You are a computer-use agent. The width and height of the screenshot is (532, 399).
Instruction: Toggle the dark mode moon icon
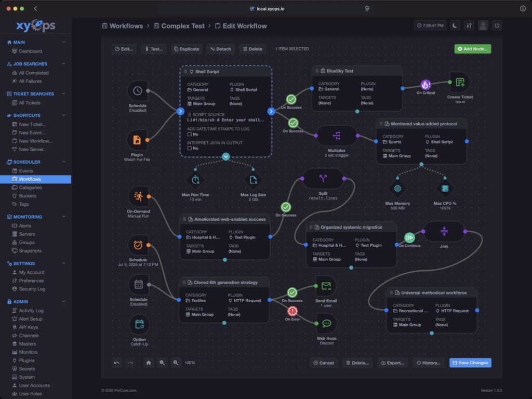pyautogui.click(x=454, y=25)
